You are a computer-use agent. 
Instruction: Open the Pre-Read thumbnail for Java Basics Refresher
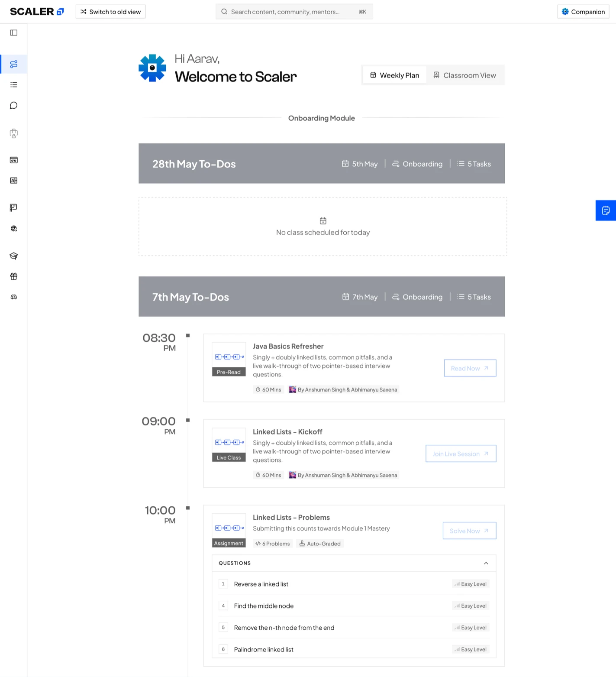pyautogui.click(x=229, y=360)
